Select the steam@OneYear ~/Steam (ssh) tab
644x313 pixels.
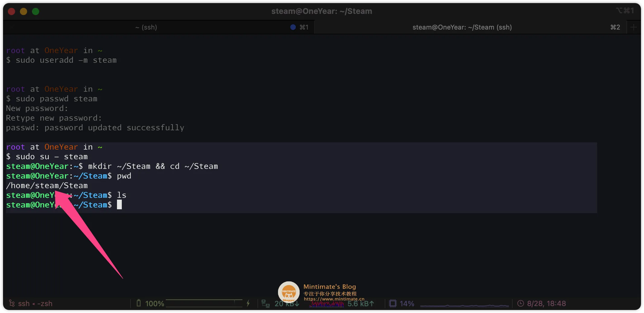[x=462, y=27]
